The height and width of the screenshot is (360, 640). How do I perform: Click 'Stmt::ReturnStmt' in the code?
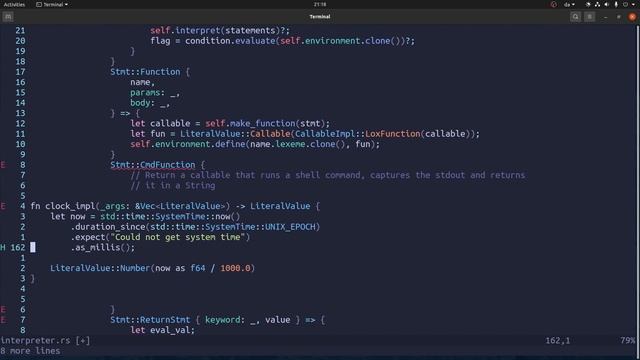(x=150, y=320)
